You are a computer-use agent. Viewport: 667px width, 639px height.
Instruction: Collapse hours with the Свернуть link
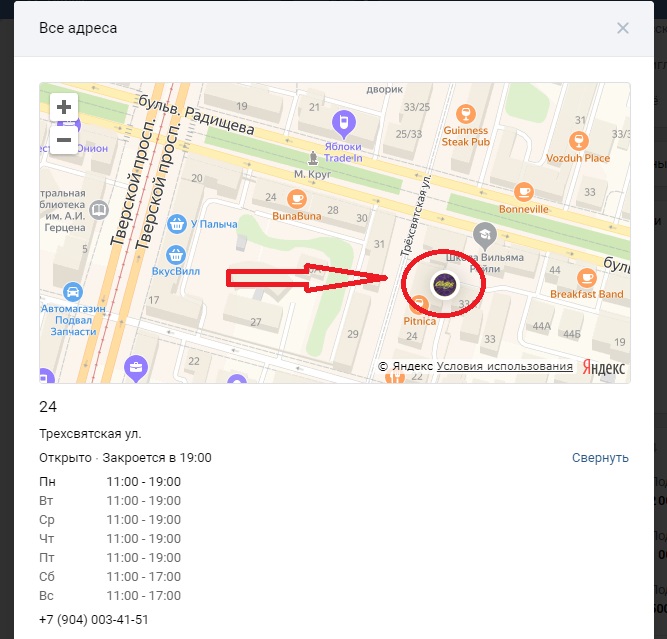click(600, 458)
